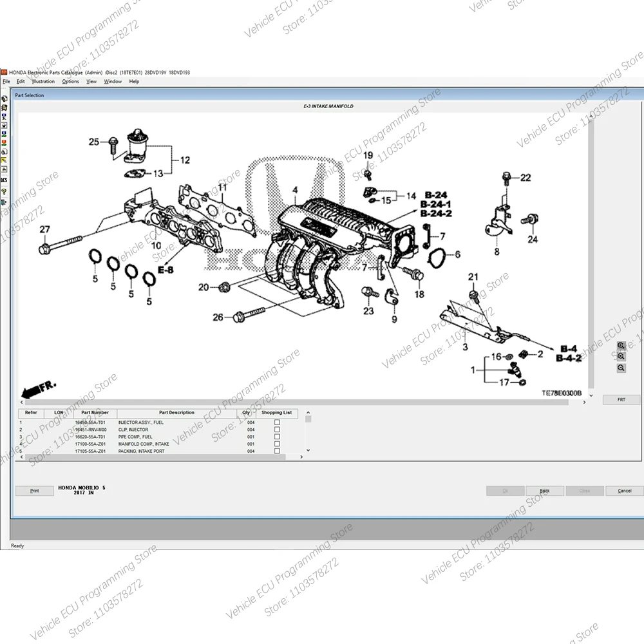
Task: Zoom in on the illustration with plus magnifier
Action: pyautogui.click(x=621, y=346)
